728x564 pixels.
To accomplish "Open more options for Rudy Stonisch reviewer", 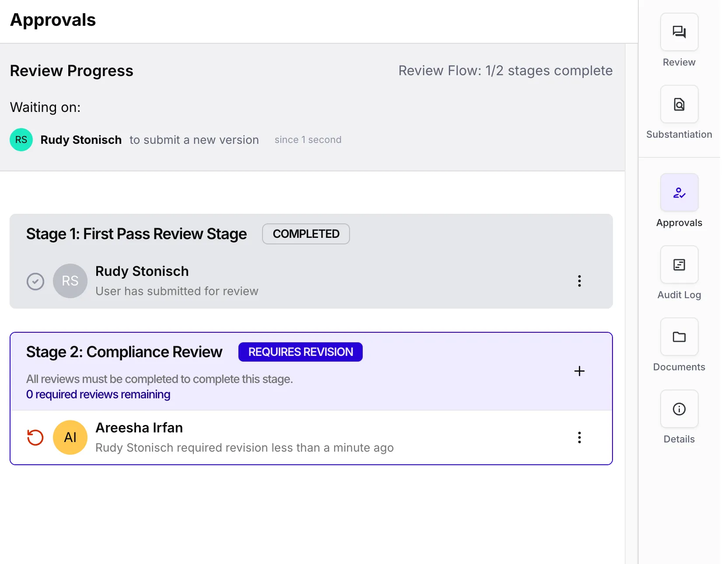I will pyautogui.click(x=579, y=281).
